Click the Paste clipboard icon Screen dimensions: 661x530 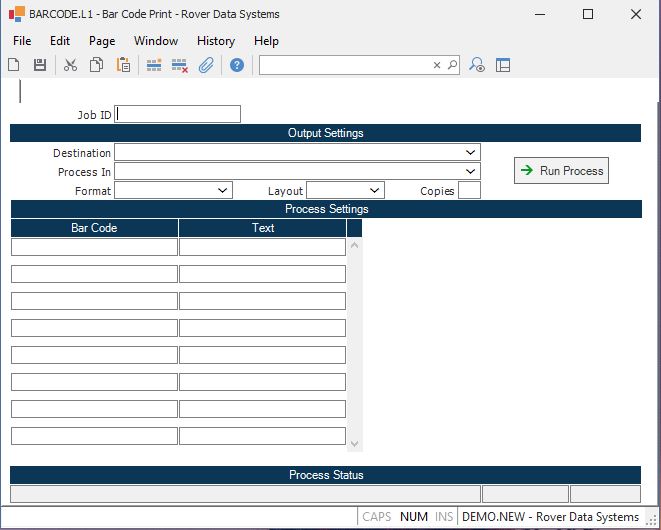pos(123,65)
